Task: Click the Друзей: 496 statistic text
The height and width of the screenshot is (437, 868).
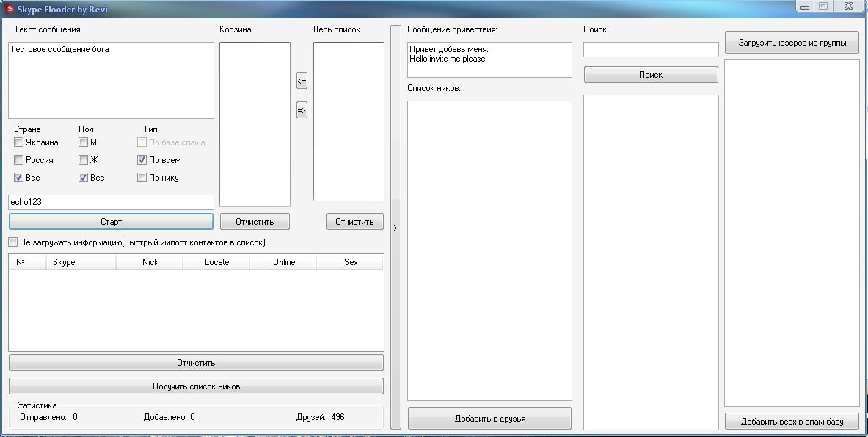Action: tap(321, 417)
